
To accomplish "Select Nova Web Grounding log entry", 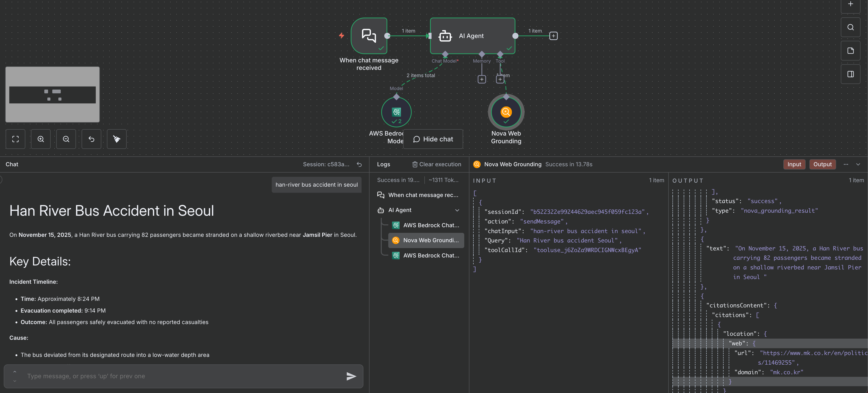I will click(x=426, y=240).
